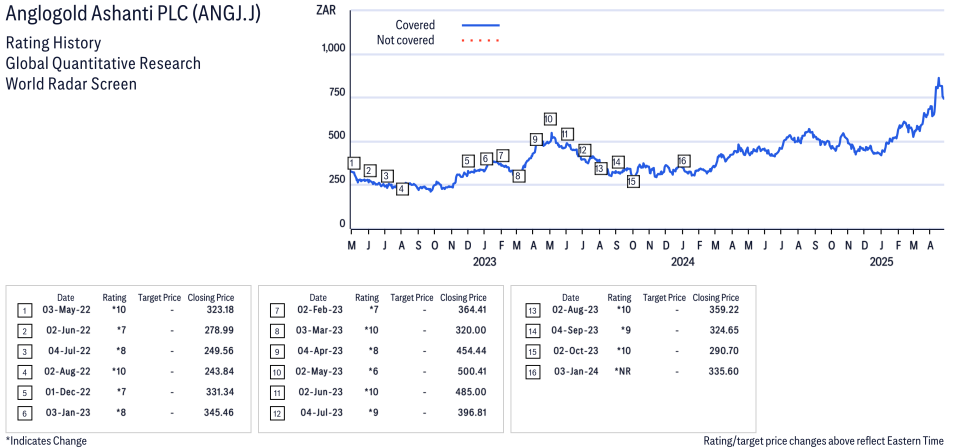The height and width of the screenshot is (448, 955).
Task: Click the closing price 243.84
Action: (220, 371)
